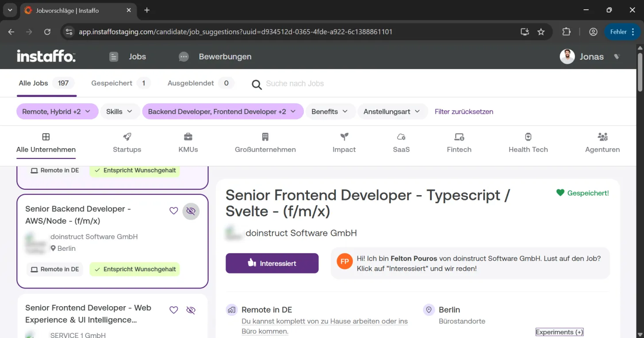Click the Berlin location pin icon in details

point(429,310)
